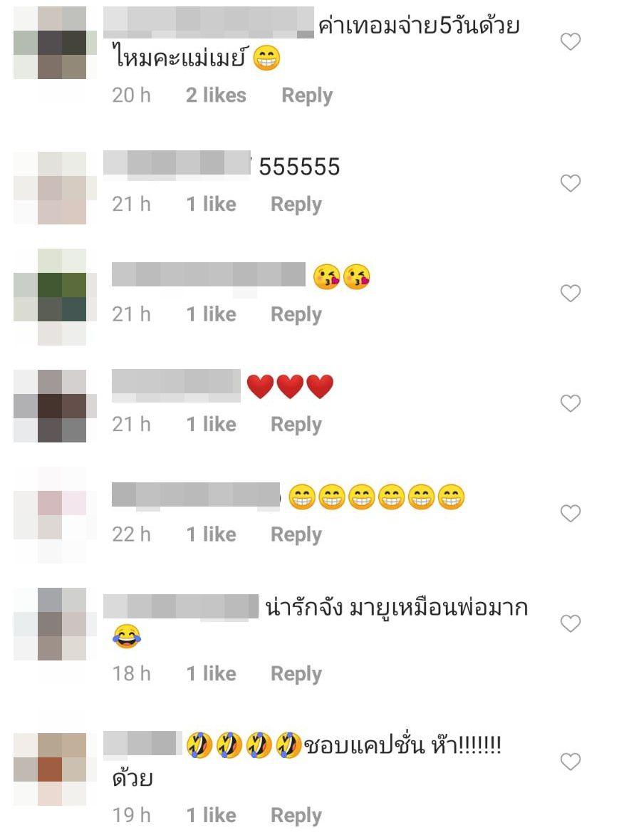The image size is (619, 840).
Task: Tap heart next to three red hearts comment
Action: 571,403
